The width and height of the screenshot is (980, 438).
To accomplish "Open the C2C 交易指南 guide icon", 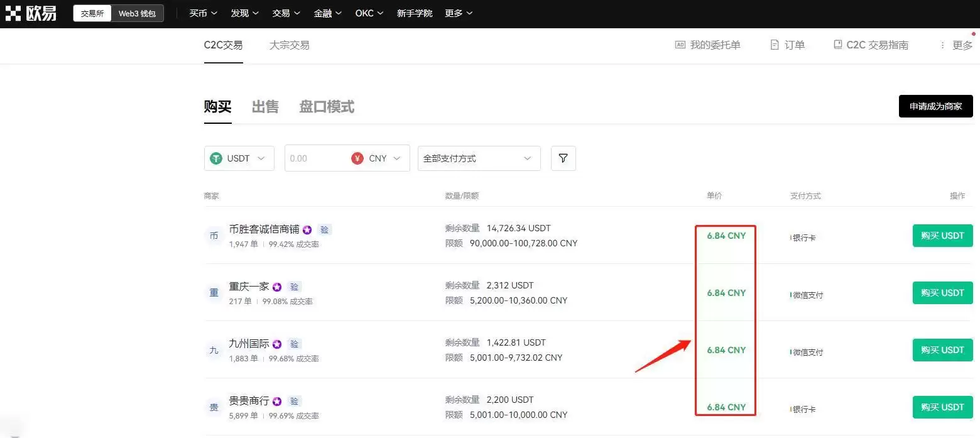I will 837,45.
